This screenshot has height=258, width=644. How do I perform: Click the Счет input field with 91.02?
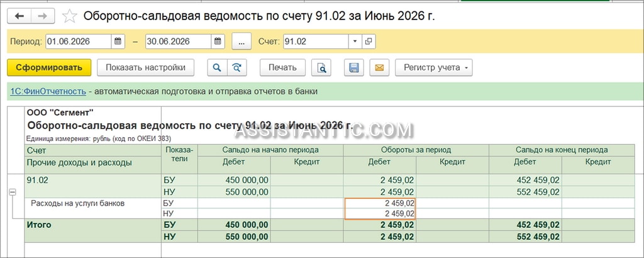[316, 41]
